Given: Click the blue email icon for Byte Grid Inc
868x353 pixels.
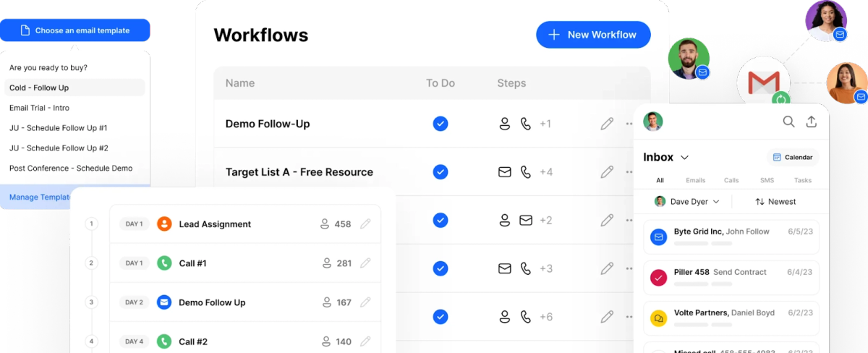Looking at the screenshot, I should click(x=658, y=237).
